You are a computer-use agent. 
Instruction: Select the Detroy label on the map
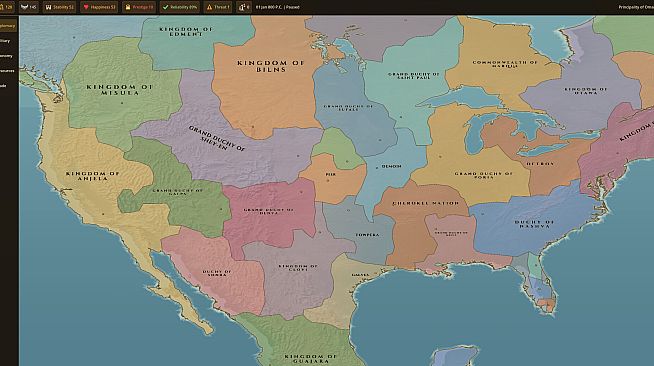[x=540, y=164]
